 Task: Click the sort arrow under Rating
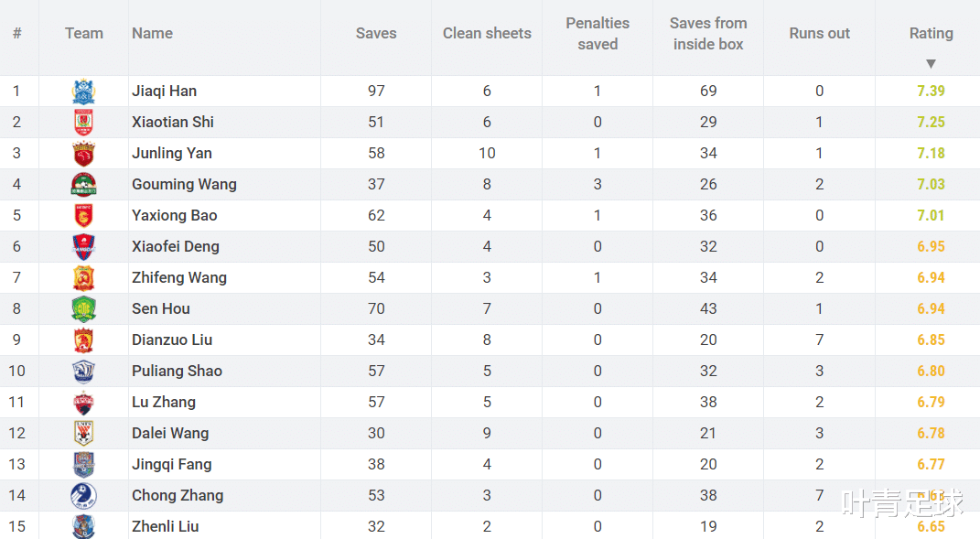[x=931, y=64]
